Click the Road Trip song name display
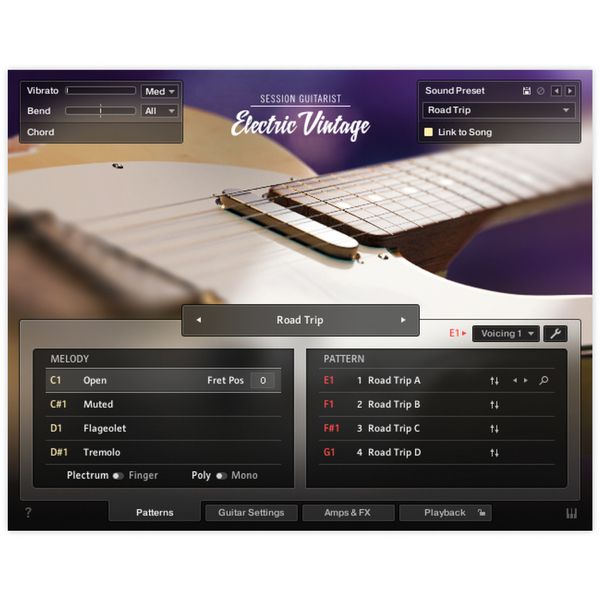 (300, 320)
